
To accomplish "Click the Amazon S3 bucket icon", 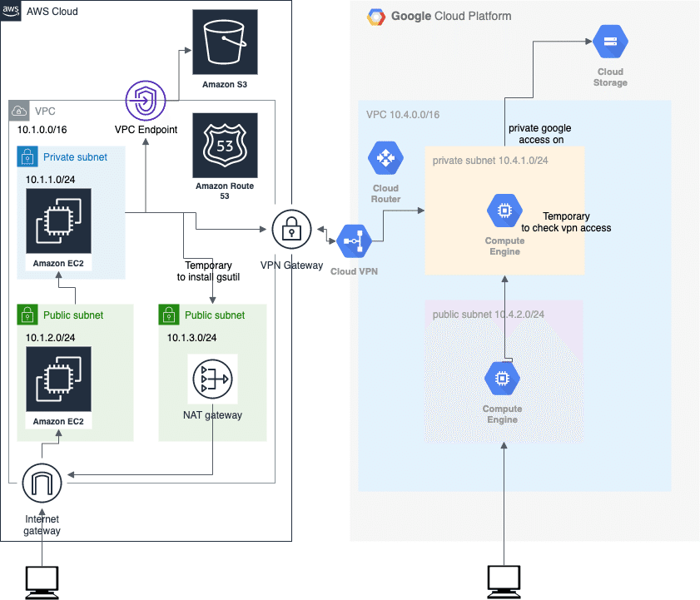I will click(225, 42).
